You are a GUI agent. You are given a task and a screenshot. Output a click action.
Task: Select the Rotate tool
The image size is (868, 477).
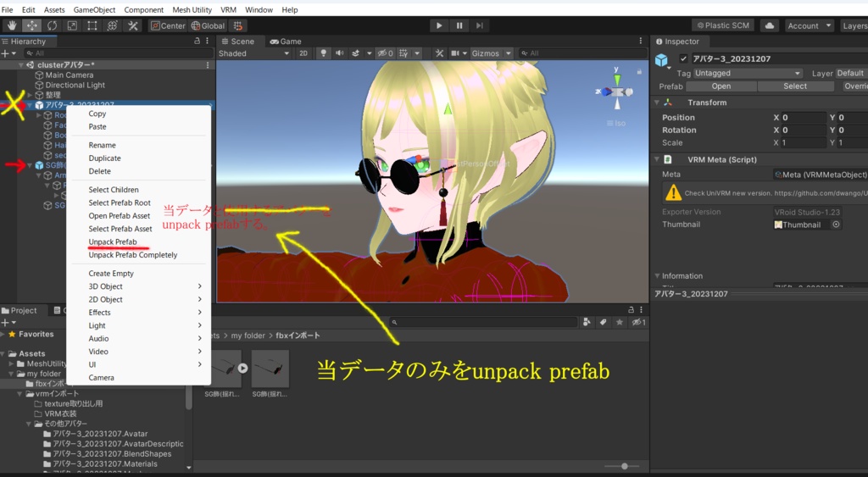52,25
